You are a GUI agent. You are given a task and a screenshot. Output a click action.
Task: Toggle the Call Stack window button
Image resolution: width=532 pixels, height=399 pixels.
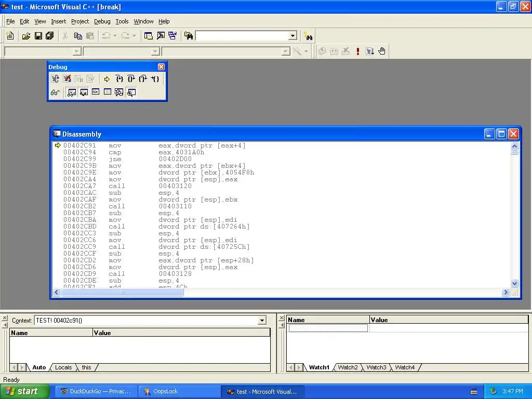pos(119,92)
